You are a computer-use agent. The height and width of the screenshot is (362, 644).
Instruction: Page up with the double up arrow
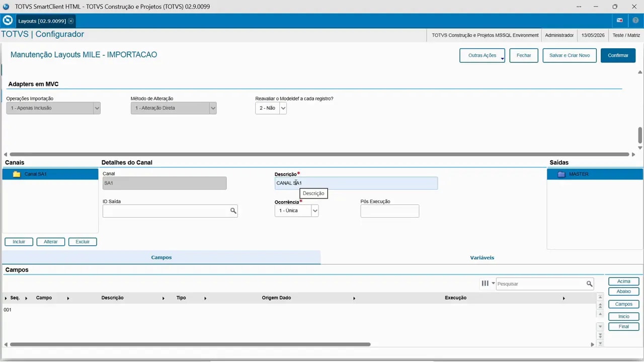click(600, 306)
